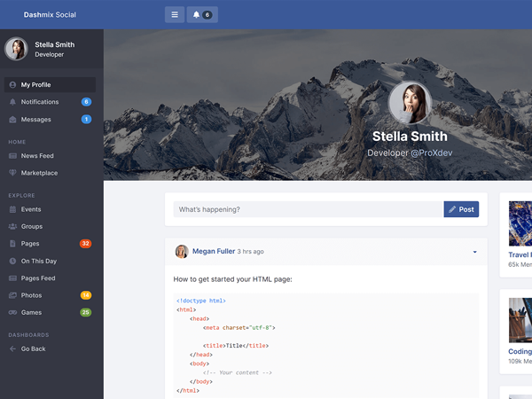Open the Travel group aerial thumbnail
This screenshot has height=399, width=532.
pyautogui.click(x=520, y=223)
